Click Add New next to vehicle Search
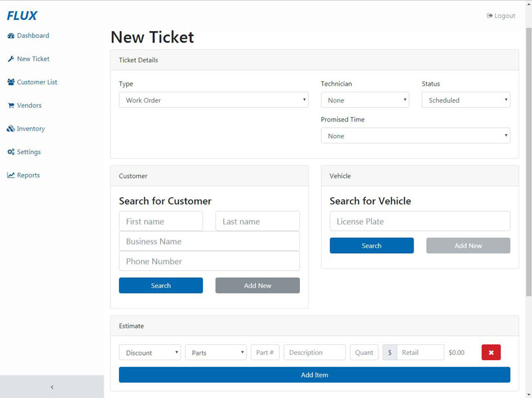This screenshot has width=532, height=398. click(x=468, y=246)
